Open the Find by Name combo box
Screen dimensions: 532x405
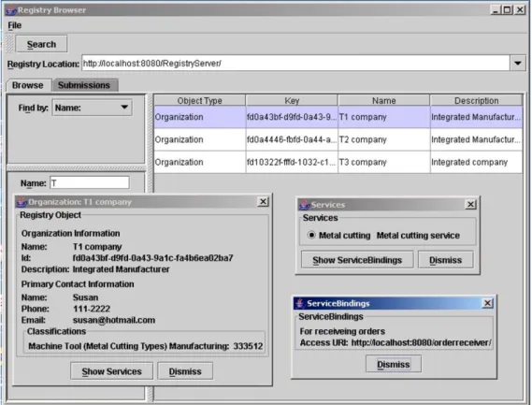(x=92, y=108)
